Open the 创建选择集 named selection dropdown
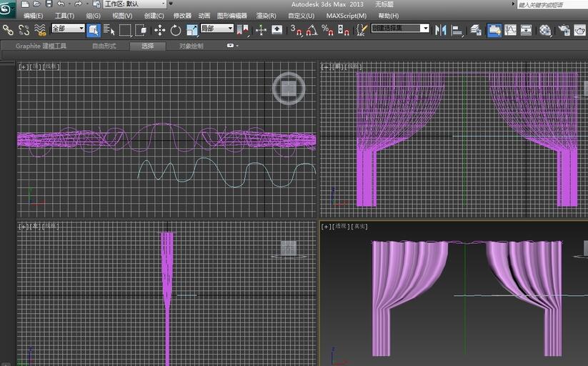 click(x=400, y=29)
